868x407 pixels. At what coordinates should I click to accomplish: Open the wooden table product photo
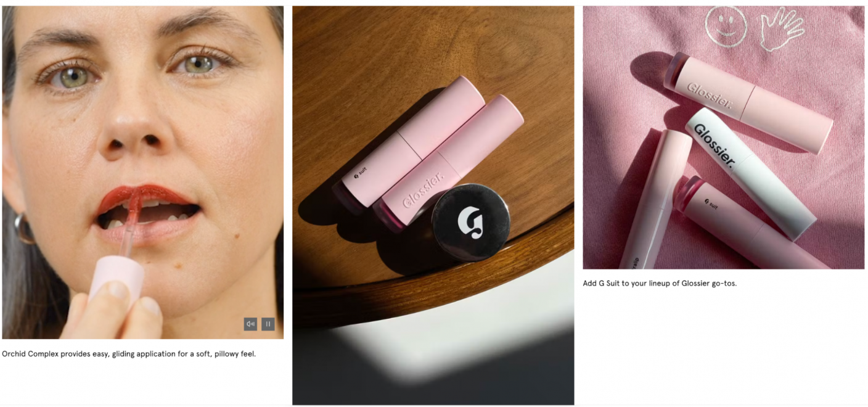click(x=433, y=205)
